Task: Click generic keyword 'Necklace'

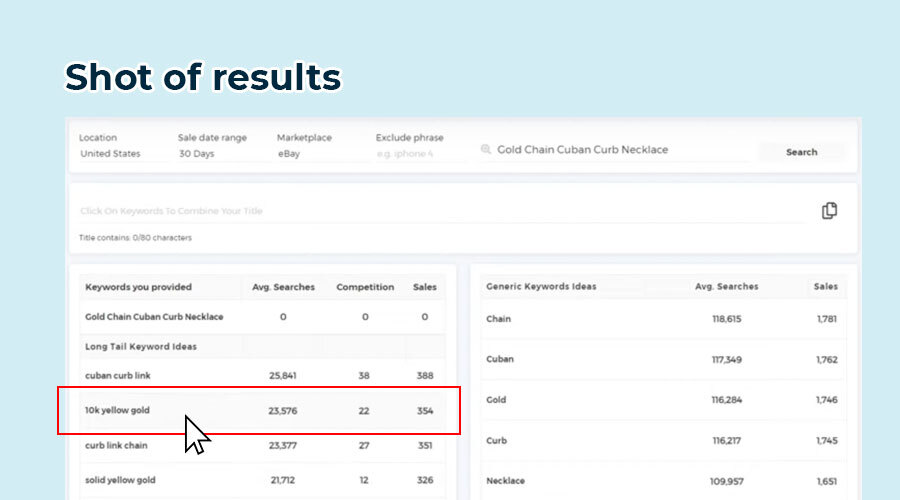Action: pos(505,480)
